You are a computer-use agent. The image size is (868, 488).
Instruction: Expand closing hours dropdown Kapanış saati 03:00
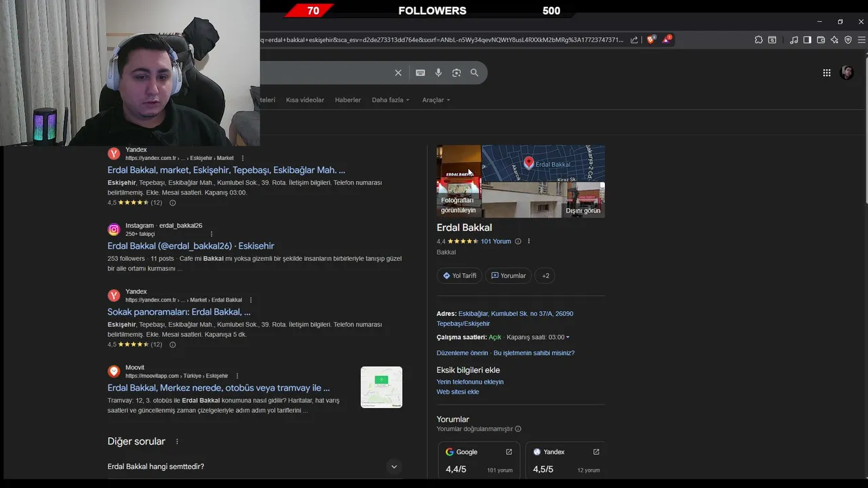click(x=538, y=338)
